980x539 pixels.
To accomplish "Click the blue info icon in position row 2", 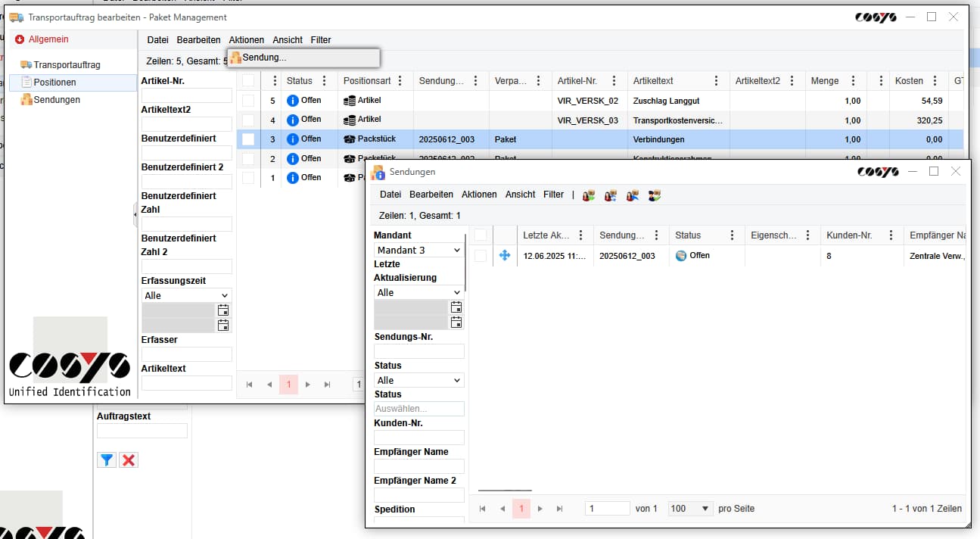I will tap(293, 159).
